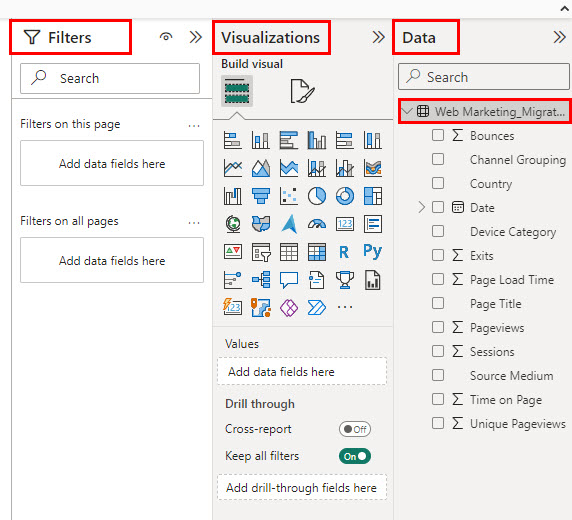The image size is (572, 520).
Task: Choose the Filled map visual
Action: click(x=260, y=224)
